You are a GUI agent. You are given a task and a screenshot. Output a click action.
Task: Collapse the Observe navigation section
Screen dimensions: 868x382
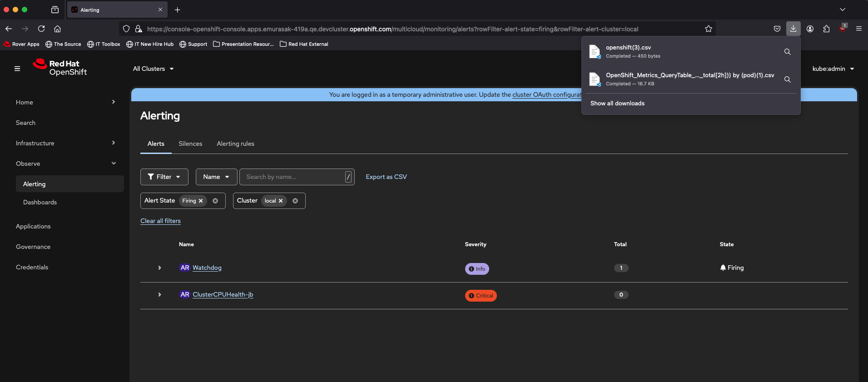[x=66, y=164]
